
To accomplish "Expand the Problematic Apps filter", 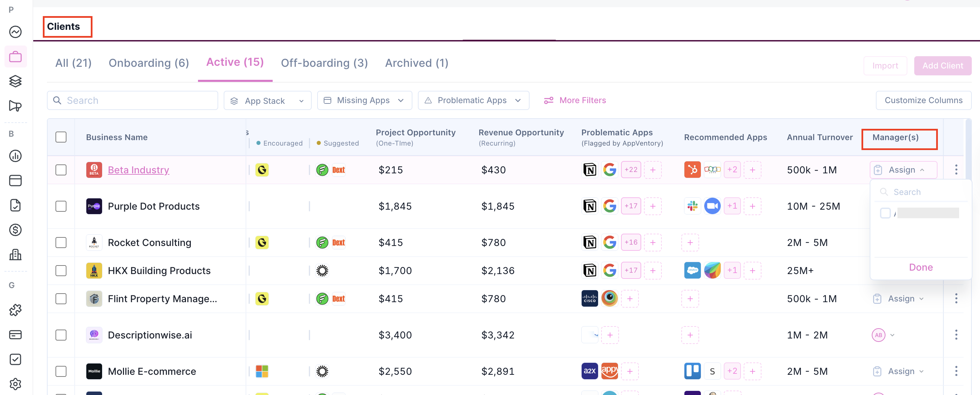I will [x=473, y=100].
